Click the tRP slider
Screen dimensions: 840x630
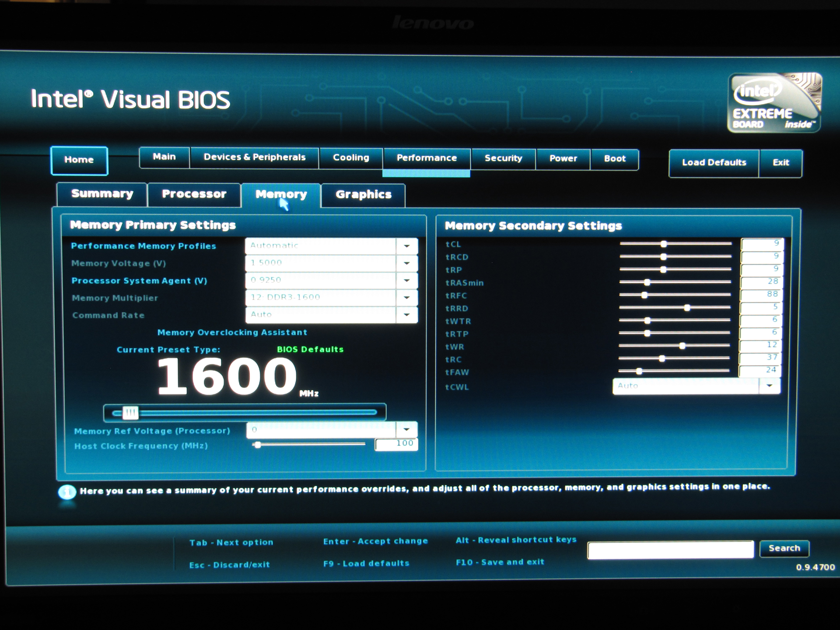pyautogui.click(x=675, y=269)
